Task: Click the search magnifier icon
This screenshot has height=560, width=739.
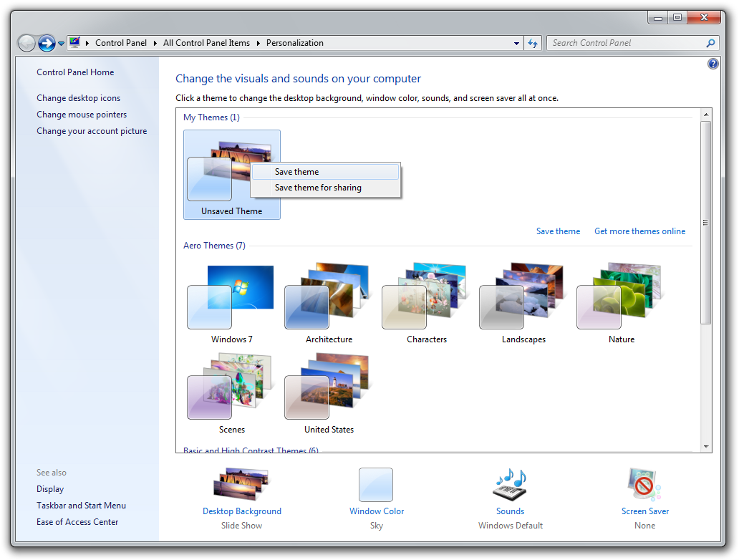Action: [x=710, y=43]
